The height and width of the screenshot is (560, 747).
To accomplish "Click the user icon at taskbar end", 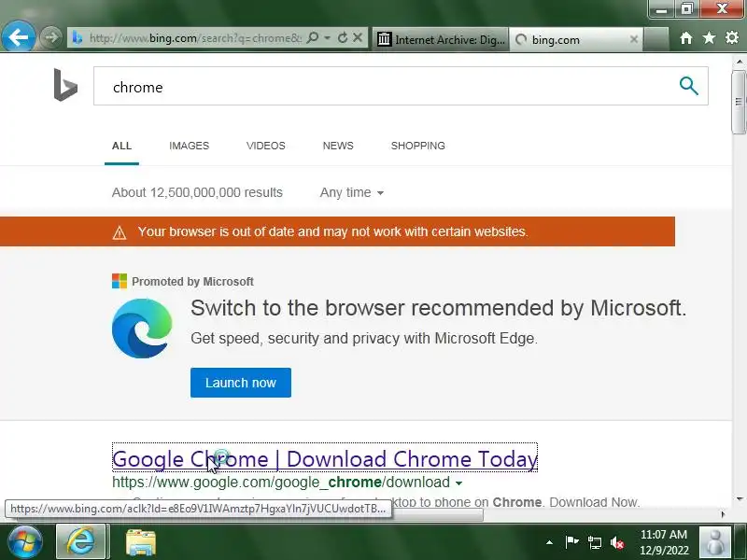I will (714, 542).
